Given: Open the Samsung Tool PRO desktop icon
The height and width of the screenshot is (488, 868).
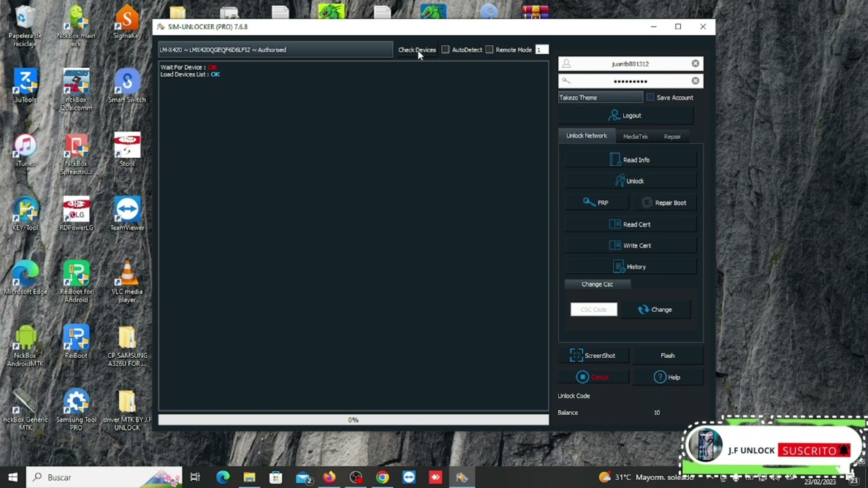Looking at the screenshot, I should pyautogui.click(x=76, y=411).
